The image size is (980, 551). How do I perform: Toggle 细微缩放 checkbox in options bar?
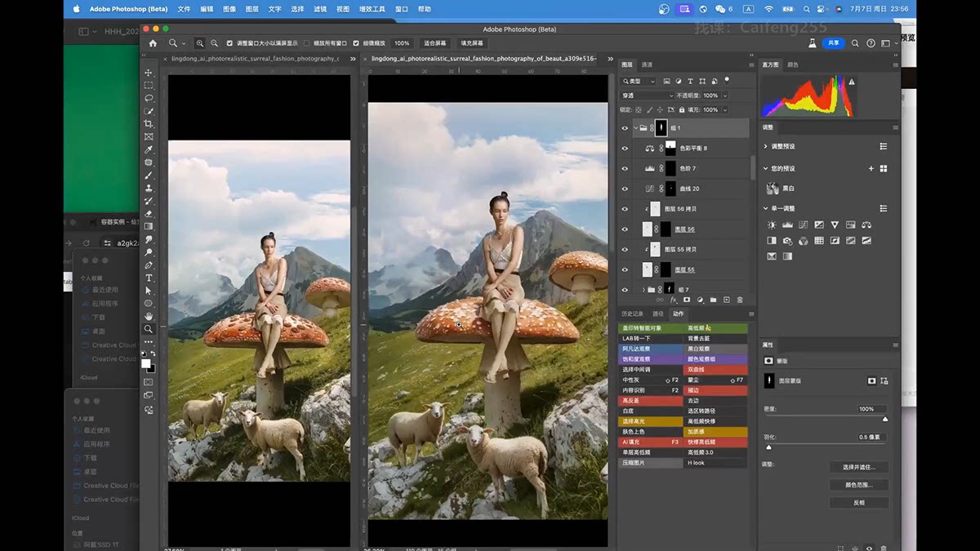tap(356, 43)
